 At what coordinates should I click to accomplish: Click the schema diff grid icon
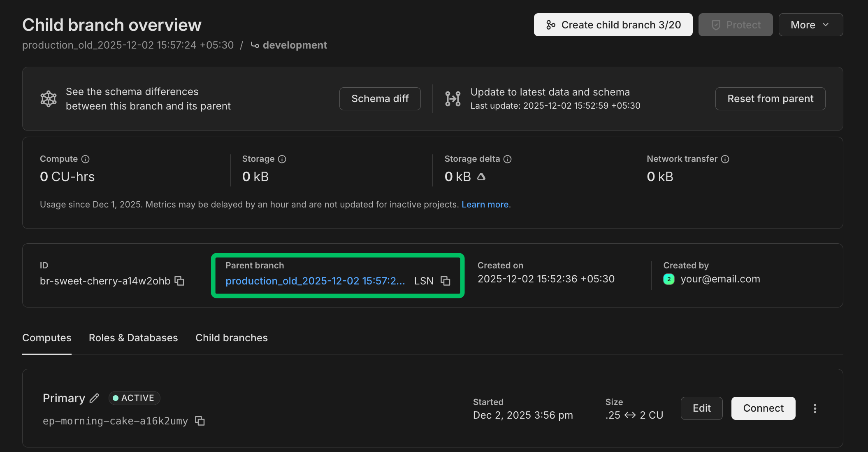(x=49, y=98)
